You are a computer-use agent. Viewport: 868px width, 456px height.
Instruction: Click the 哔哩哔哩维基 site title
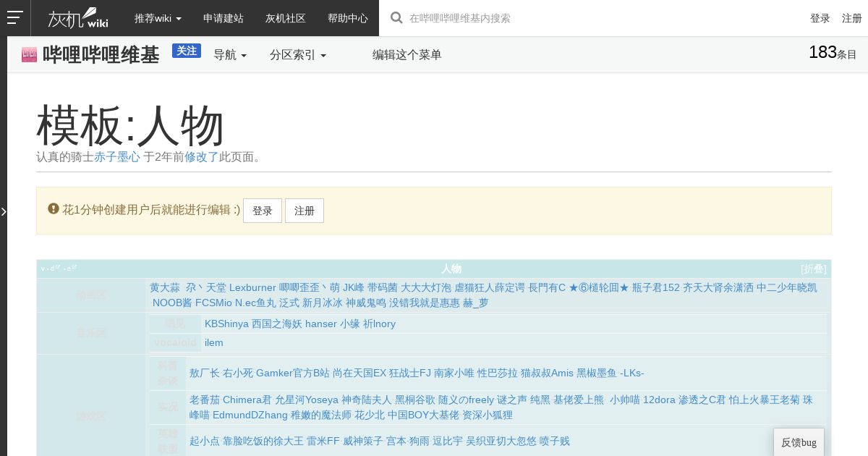pyautogui.click(x=101, y=55)
